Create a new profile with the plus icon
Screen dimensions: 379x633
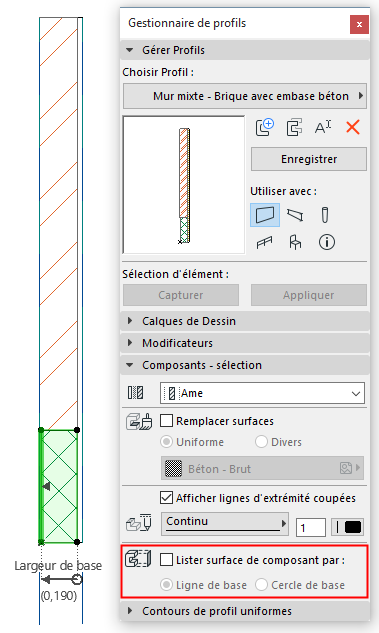coord(265,128)
